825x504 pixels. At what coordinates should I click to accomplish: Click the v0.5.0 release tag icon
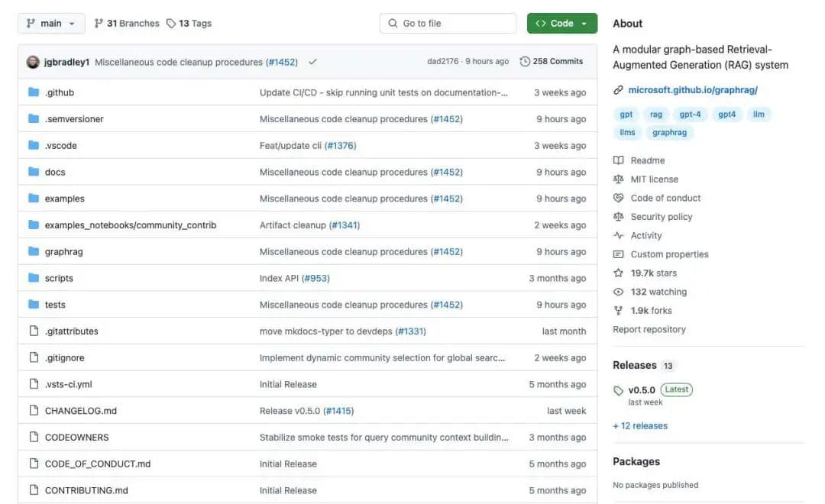pos(619,390)
